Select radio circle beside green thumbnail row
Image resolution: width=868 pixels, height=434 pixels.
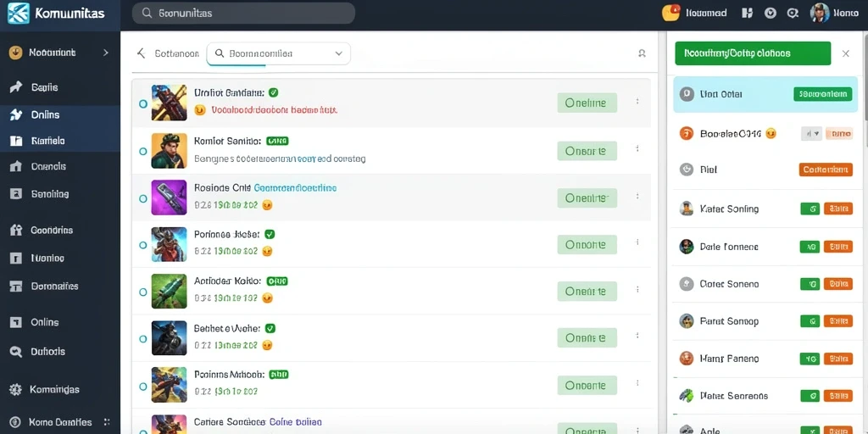[x=142, y=292]
